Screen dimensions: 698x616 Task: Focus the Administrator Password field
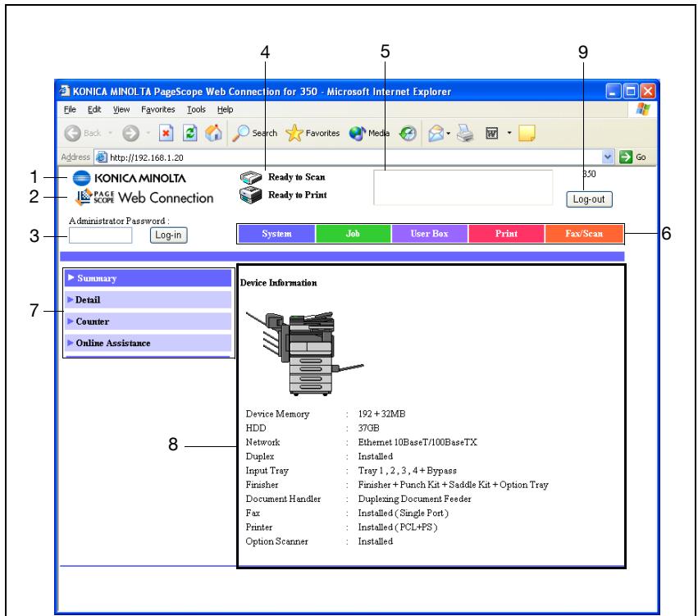click(x=101, y=235)
